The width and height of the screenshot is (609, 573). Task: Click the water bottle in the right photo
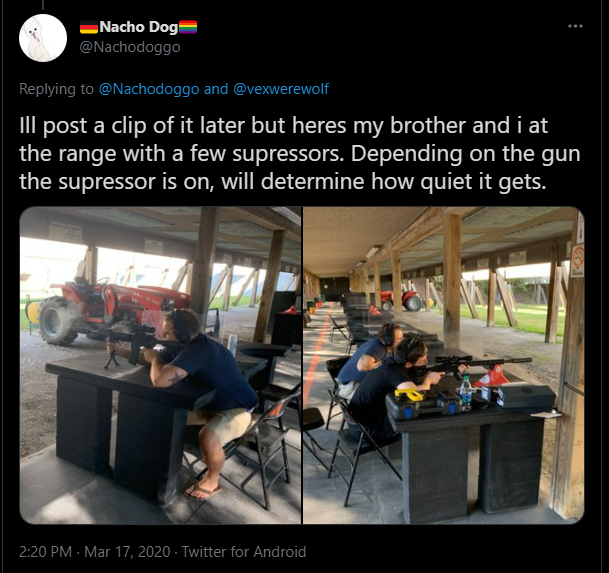[466, 393]
